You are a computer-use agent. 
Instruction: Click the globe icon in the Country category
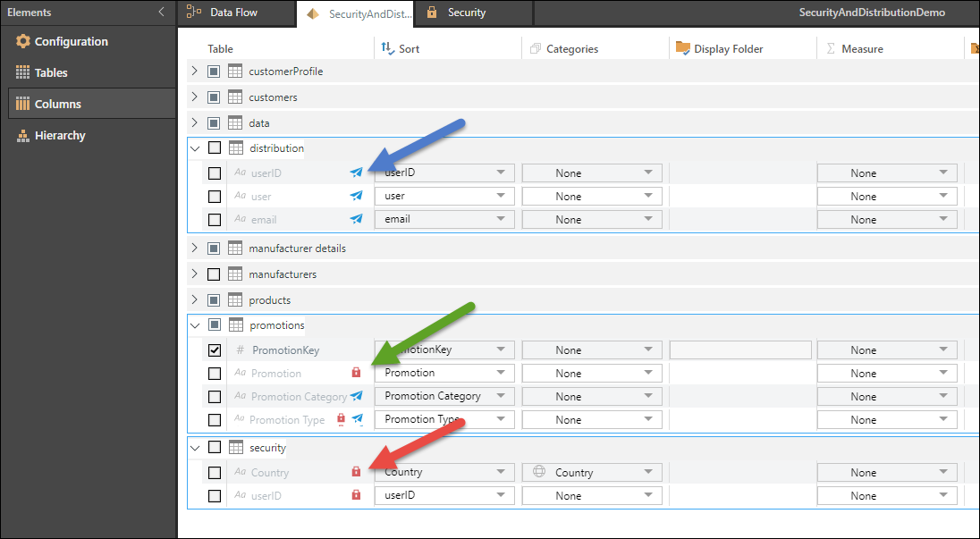539,472
